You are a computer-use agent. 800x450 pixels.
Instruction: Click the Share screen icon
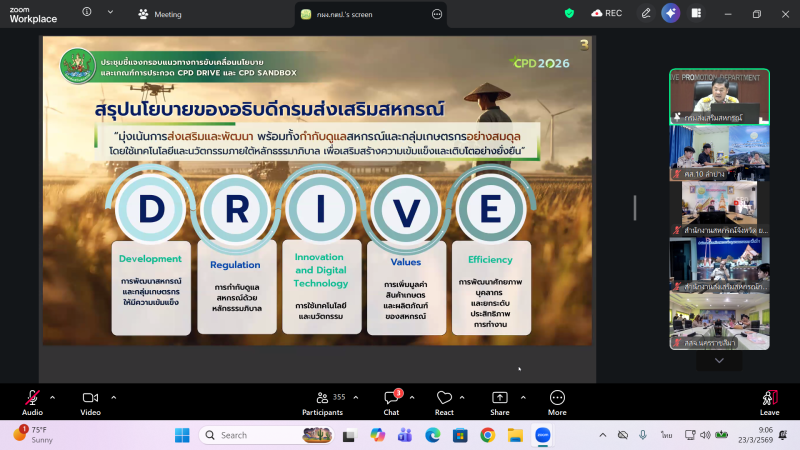point(499,398)
